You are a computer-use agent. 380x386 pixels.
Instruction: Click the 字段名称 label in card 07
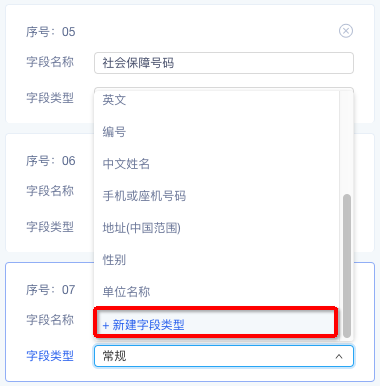pos(50,320)
